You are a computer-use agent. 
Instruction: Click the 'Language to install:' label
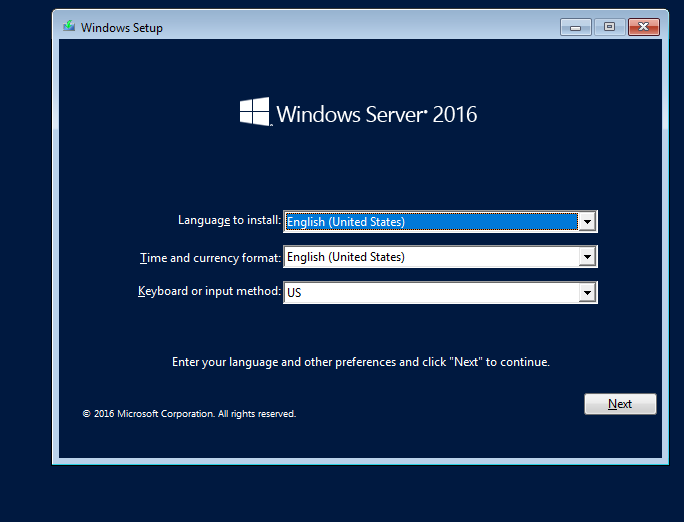tap(229, 220)
